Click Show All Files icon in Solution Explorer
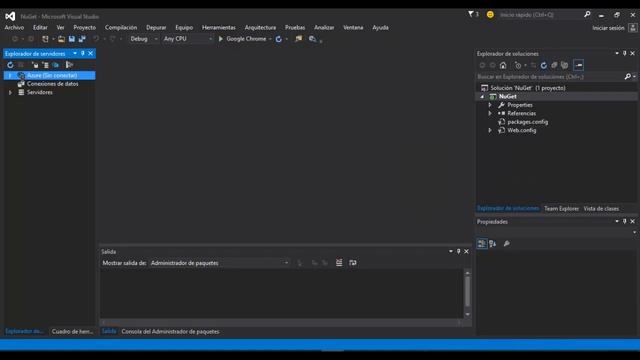Screen dimensions: 640x360 coord(564,65)
